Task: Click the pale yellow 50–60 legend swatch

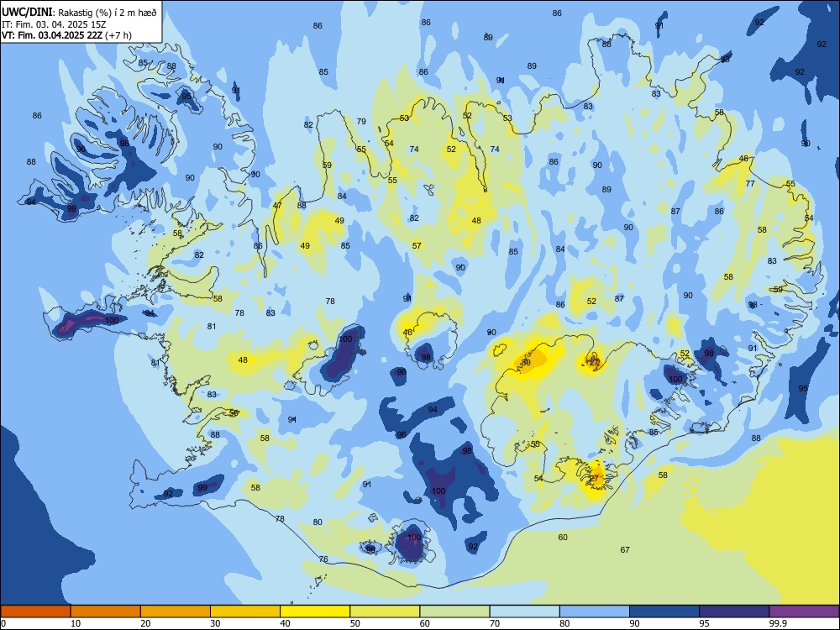Action: coord(386,612)
